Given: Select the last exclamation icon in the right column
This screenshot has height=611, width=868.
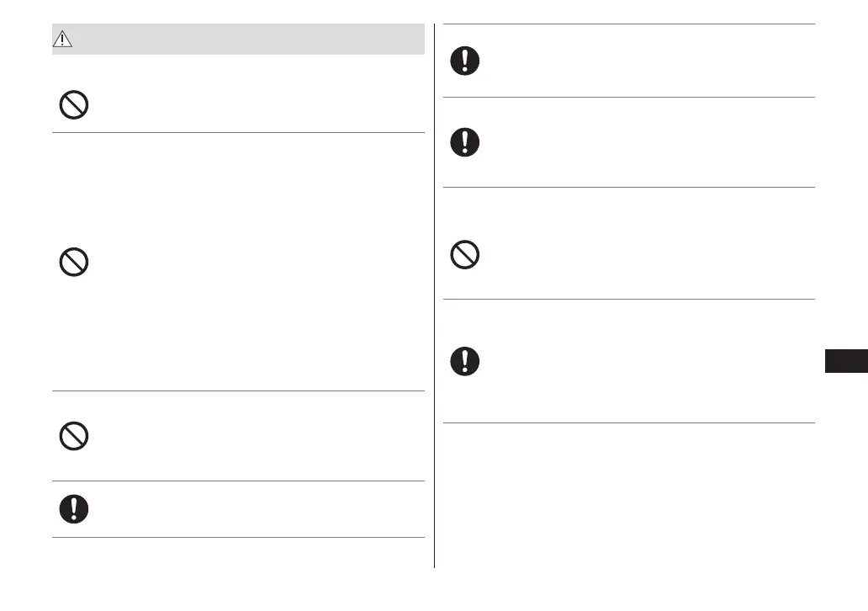Looking at the screenshot, I should tap(464, 361).
